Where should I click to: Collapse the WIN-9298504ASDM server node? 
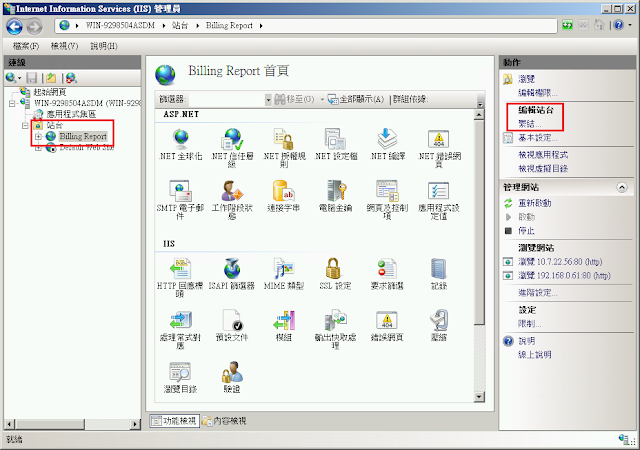(12, 103)
